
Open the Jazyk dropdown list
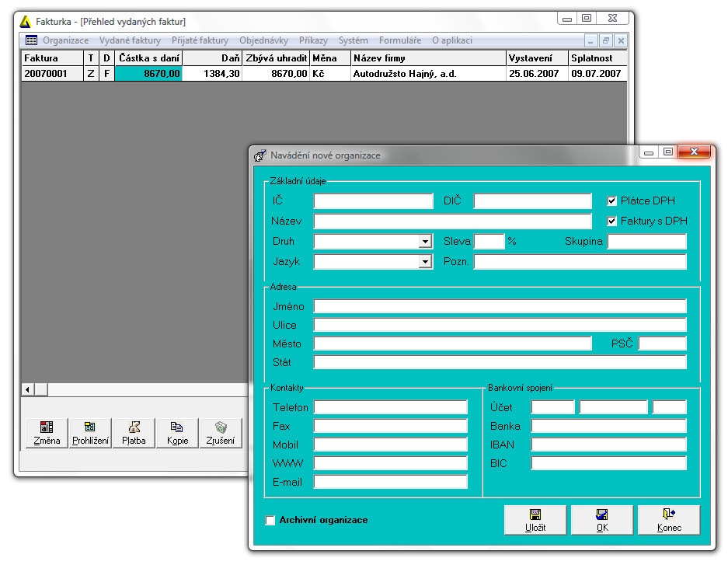click(425, 262)
